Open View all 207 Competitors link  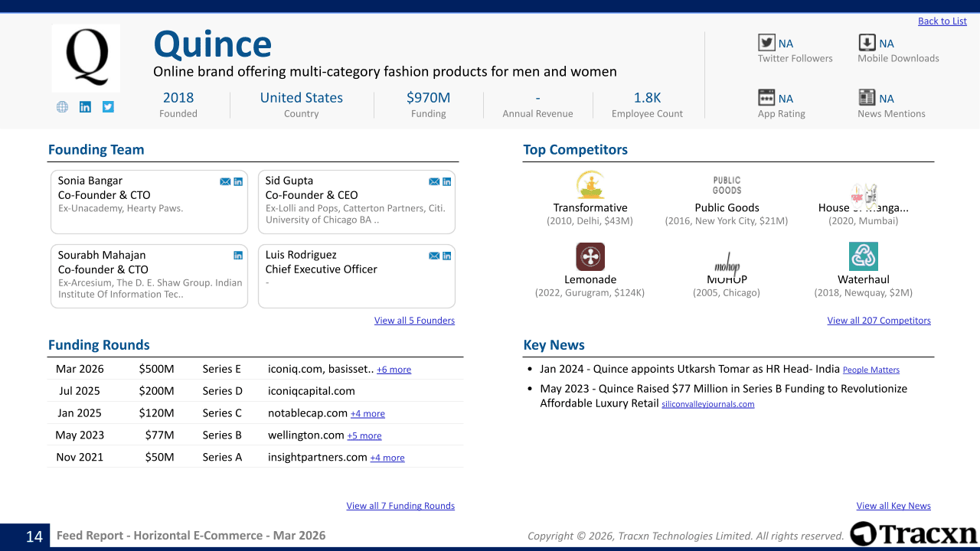coord(878,321)
